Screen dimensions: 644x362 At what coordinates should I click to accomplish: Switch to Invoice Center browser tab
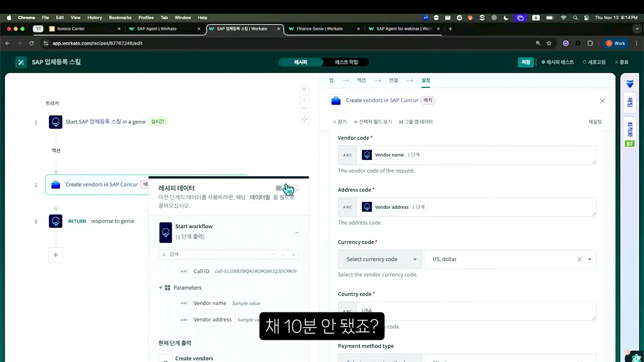point(84,29)
